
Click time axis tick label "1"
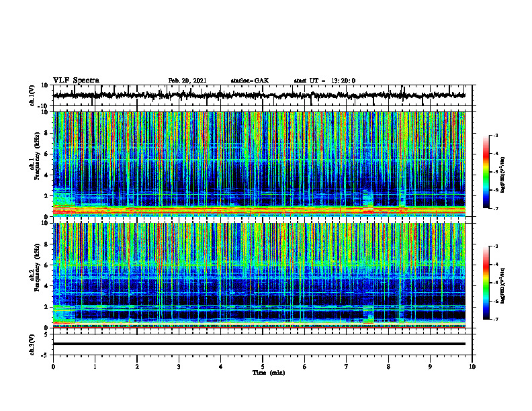click(x=95, y=367)
